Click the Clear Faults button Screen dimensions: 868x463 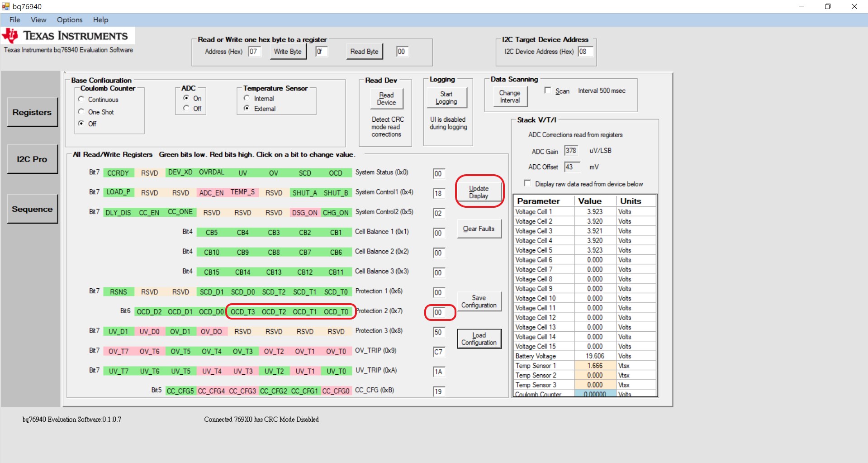[479, 229]
